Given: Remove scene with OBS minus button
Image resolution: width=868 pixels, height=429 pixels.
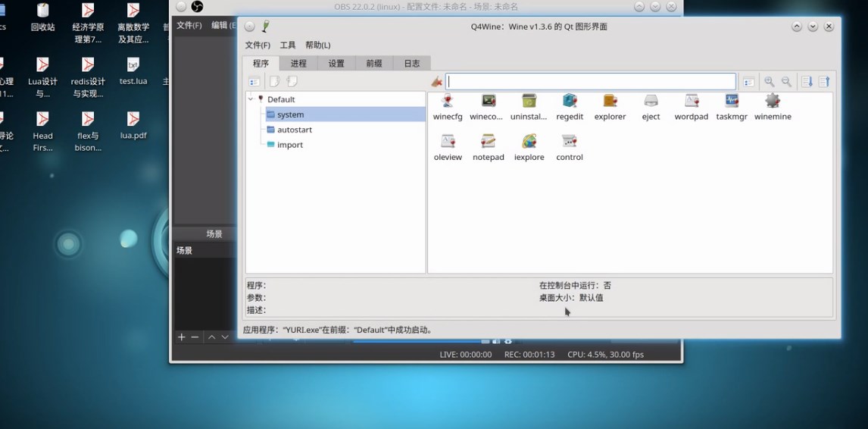Looking at the screenshot, I should click(x=195, y=337).
